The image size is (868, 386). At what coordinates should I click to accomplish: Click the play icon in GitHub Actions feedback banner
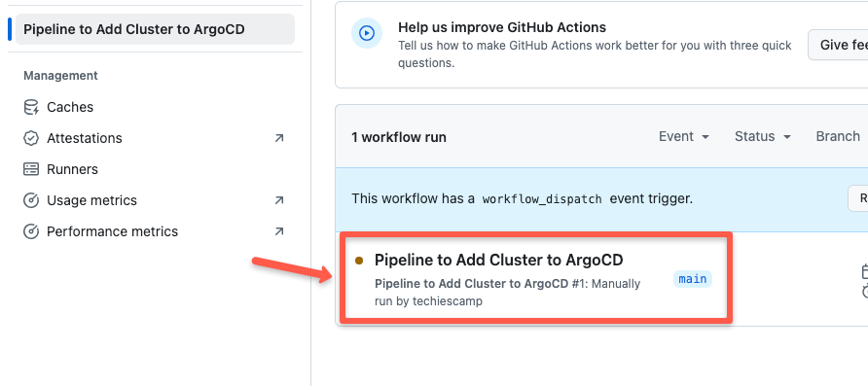click(367, 33)
